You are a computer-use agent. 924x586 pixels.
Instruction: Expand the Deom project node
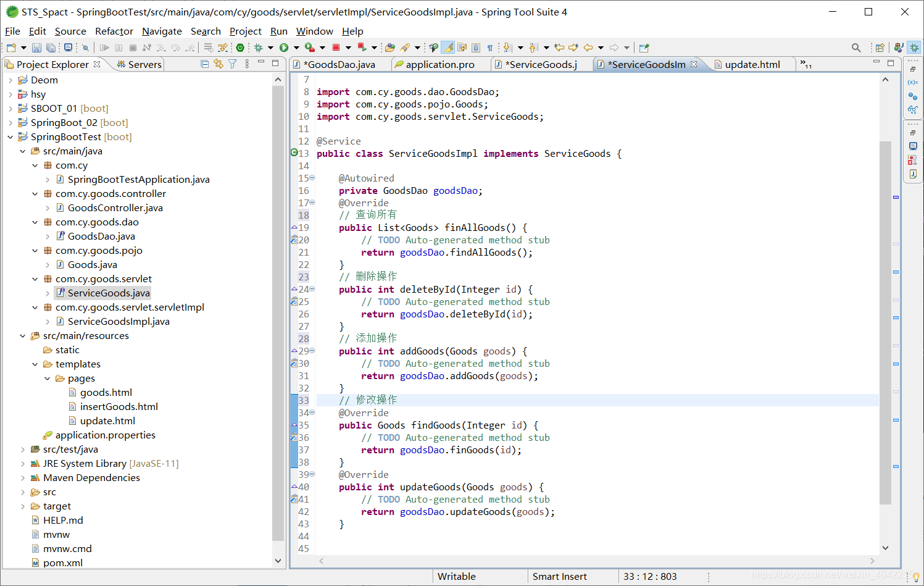pyautogui.click(x=10, y=80)
